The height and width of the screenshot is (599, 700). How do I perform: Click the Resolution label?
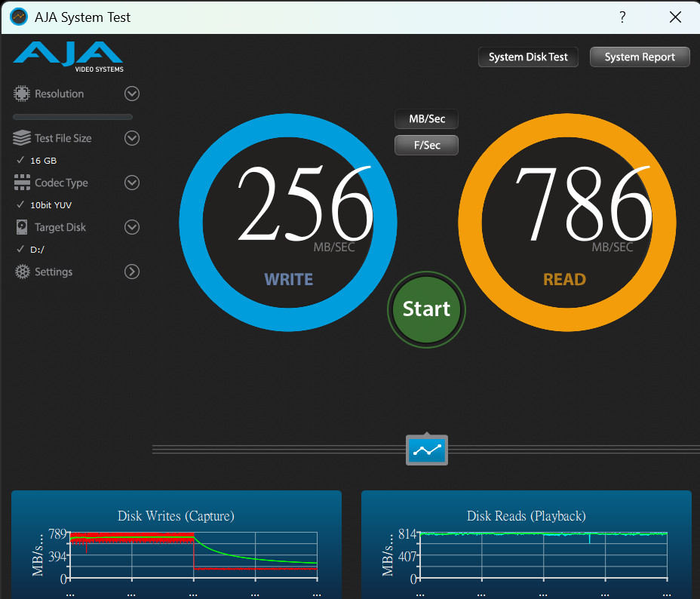(x=60, y=94)
